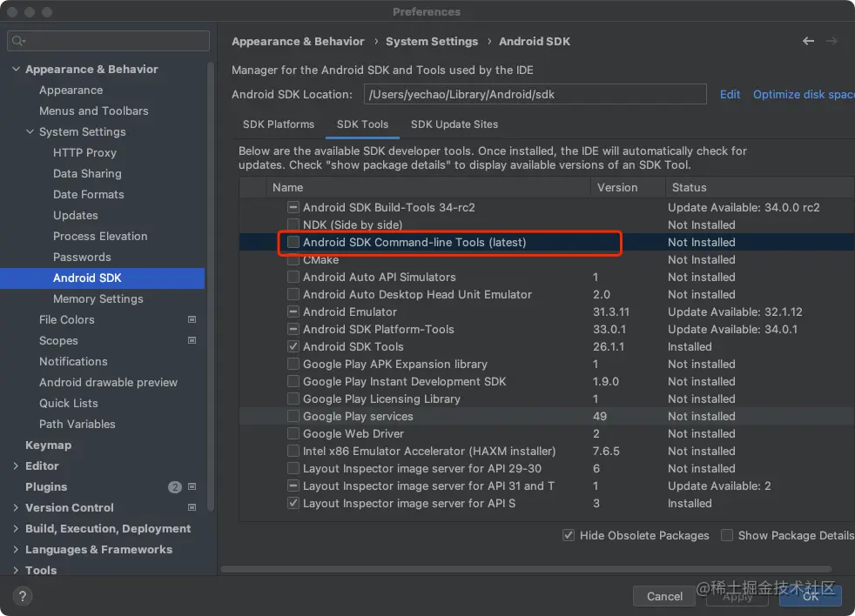
Task: Switch to SDK Platforms tab
Action: click(x=279, y=124)
